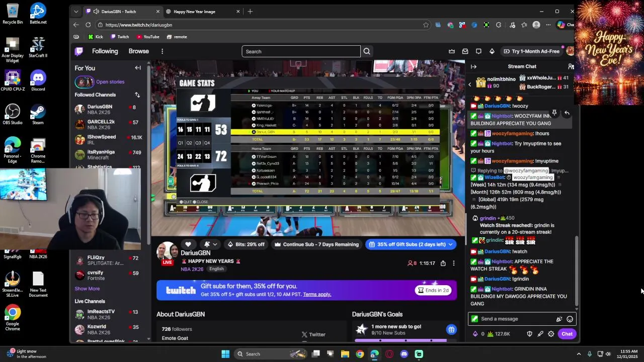Click the heart follow button
Image resolution: width=644 pixels, height=362 pixels.
[188, 244]
